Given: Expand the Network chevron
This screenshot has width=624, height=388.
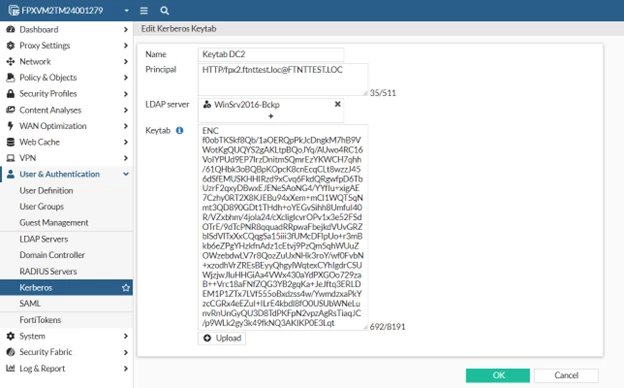Looking at the screenshot, I should point(126,62).
